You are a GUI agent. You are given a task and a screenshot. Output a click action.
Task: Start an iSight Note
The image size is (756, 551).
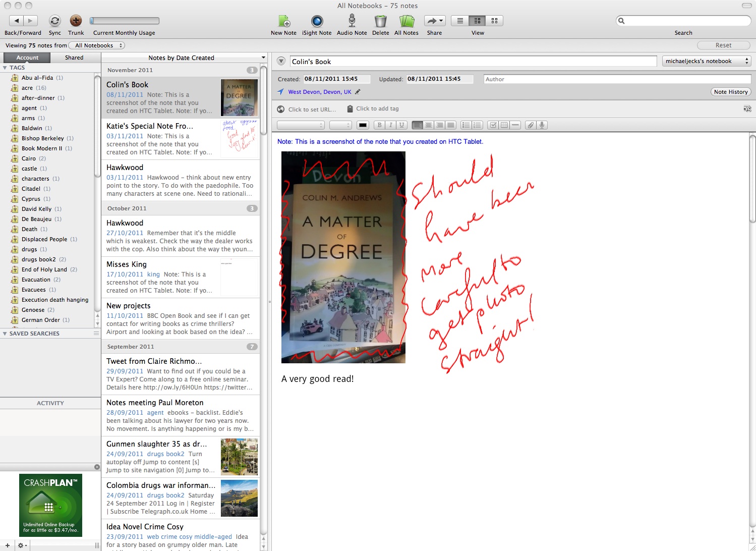point(317,21)
